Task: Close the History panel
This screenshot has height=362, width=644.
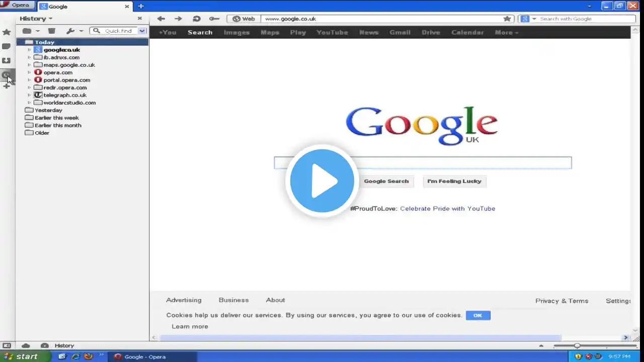Action: [140, 18]
